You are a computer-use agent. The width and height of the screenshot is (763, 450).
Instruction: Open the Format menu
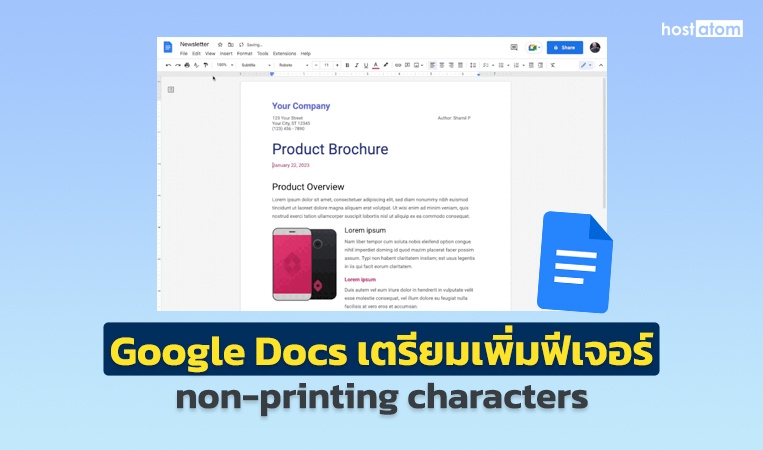(x=245, y=54)
